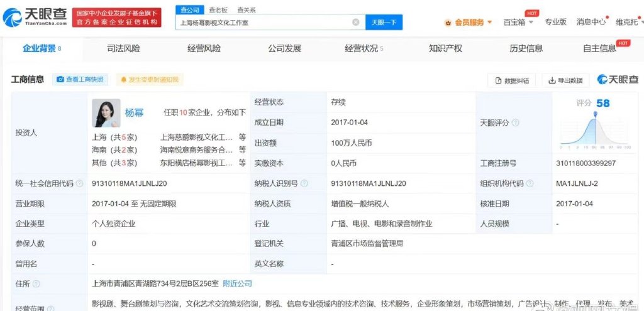The height and width of the screenshot is (311, 644).
Task: Click the 天眼评分 distribution chart
Action: [595, 131]
